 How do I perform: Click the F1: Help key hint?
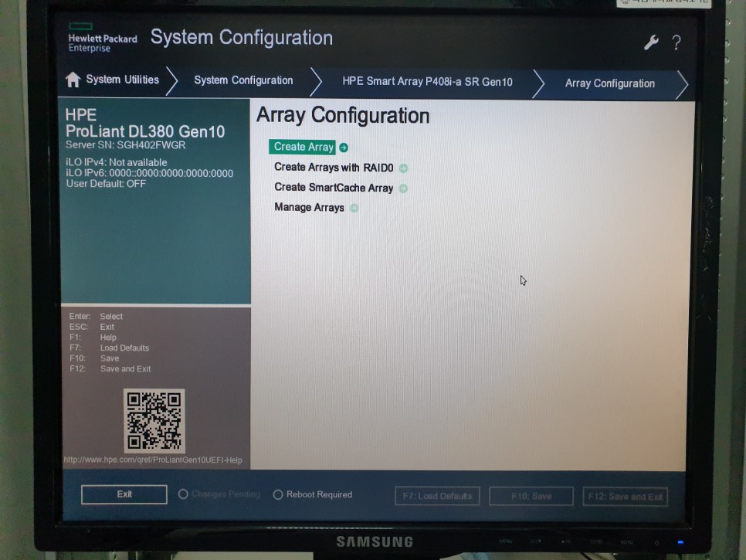93,338
